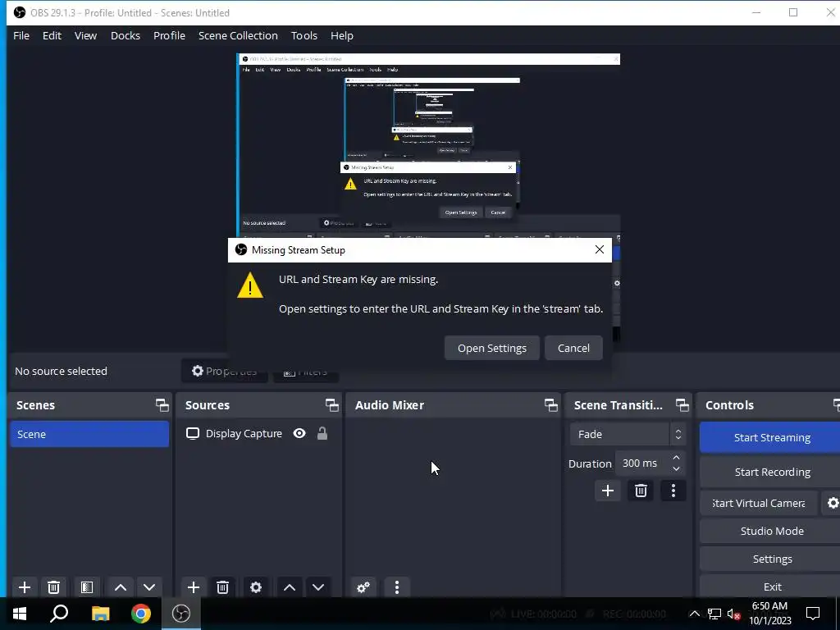Add a new source
840x630 pixels.
pos(194,587)
